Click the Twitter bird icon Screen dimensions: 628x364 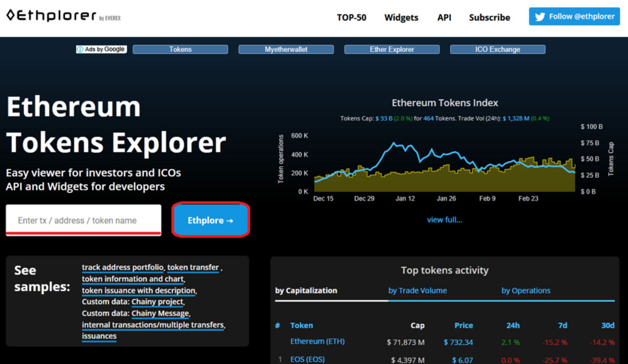(540, 16)
